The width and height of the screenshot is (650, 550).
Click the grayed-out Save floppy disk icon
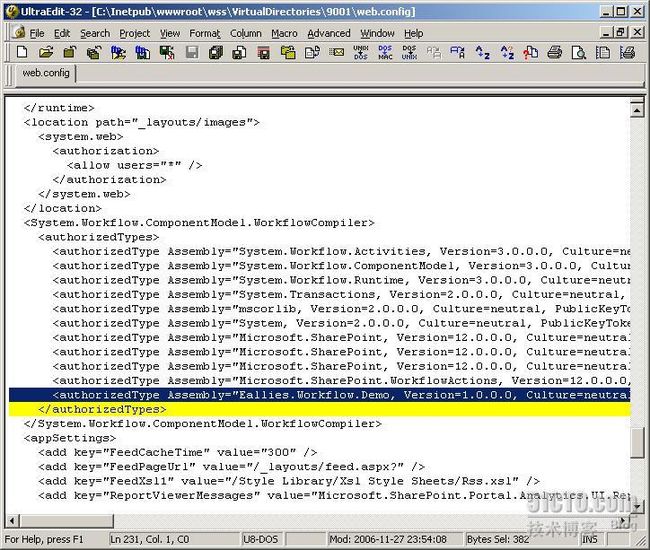[192, 53]
